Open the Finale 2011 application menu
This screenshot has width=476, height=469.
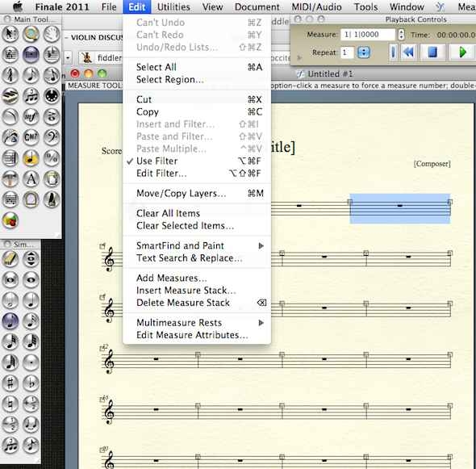click(62, 6)
